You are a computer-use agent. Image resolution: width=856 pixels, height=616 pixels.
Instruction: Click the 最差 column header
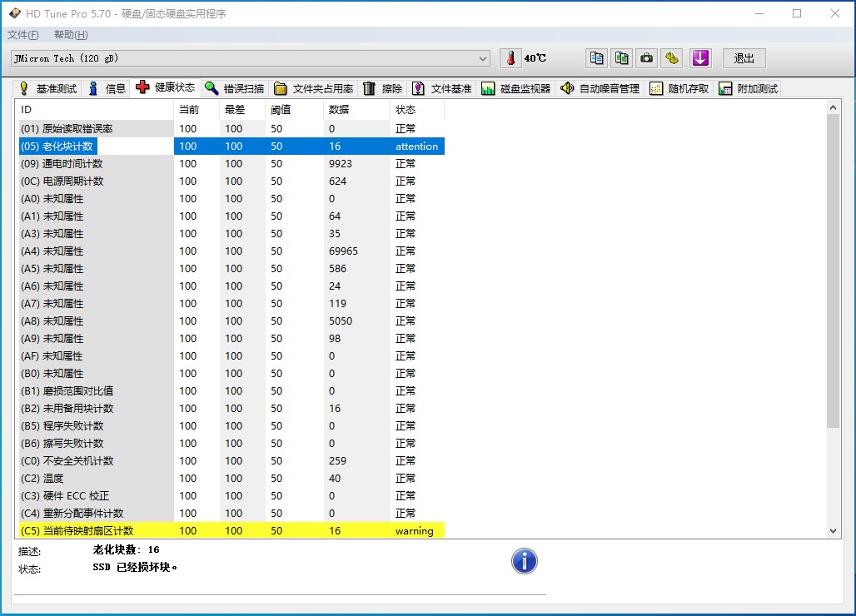(x=242, y=110)
